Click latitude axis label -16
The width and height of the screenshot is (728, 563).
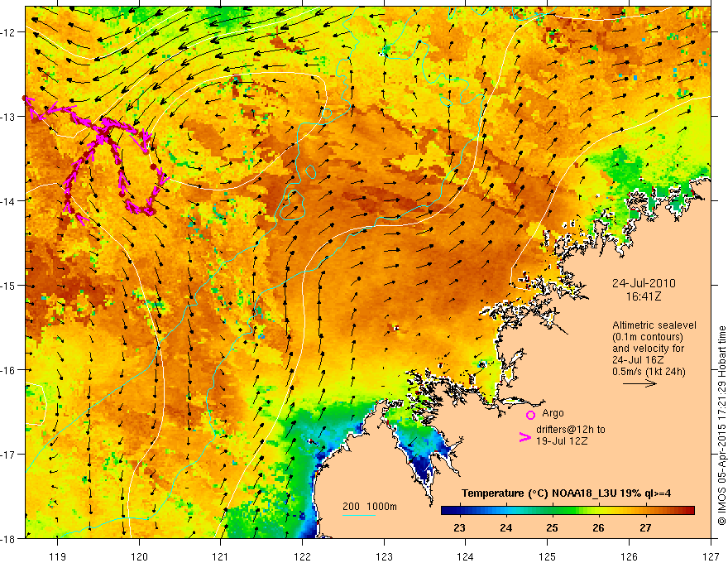coord(8,370)
